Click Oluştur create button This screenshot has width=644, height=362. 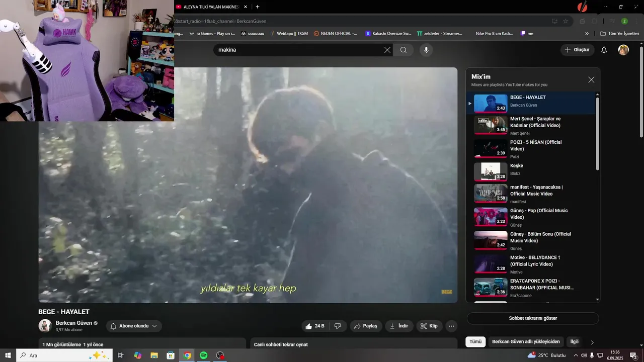click(577, 50)
